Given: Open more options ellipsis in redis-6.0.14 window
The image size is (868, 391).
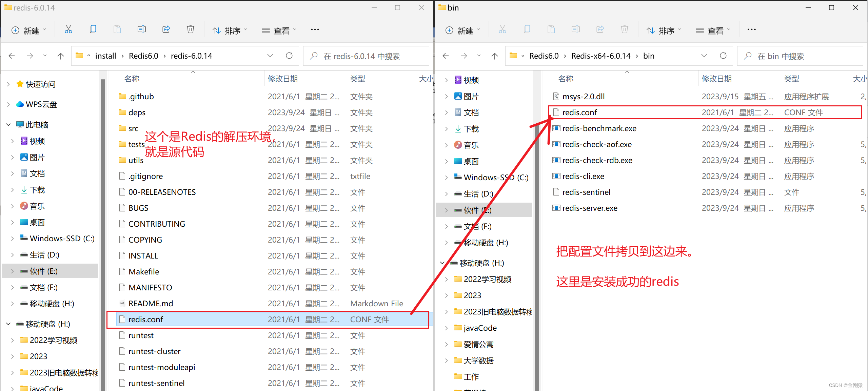Looking at the screenshot, I should (315, 30).
